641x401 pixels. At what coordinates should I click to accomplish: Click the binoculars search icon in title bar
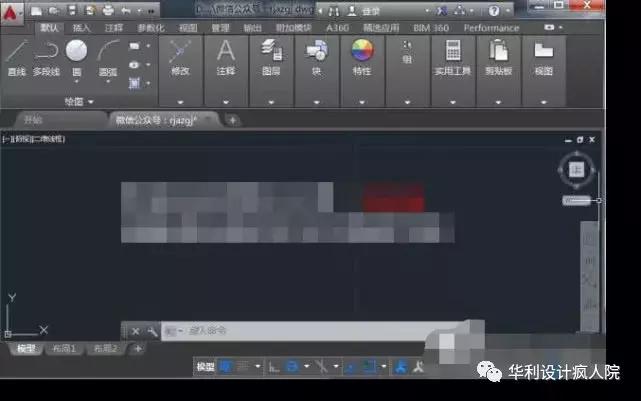[334, 11]
